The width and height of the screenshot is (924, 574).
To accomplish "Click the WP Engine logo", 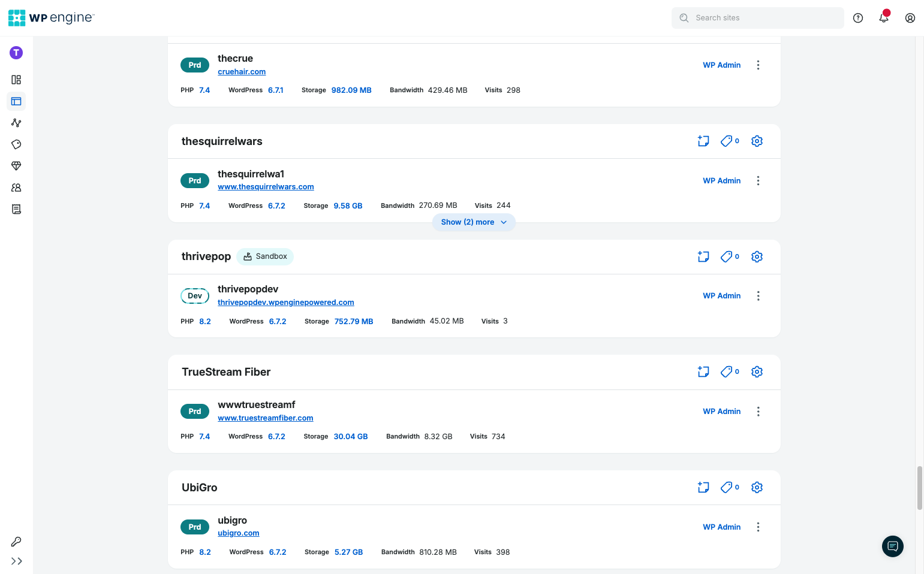I will coord(52,18).
